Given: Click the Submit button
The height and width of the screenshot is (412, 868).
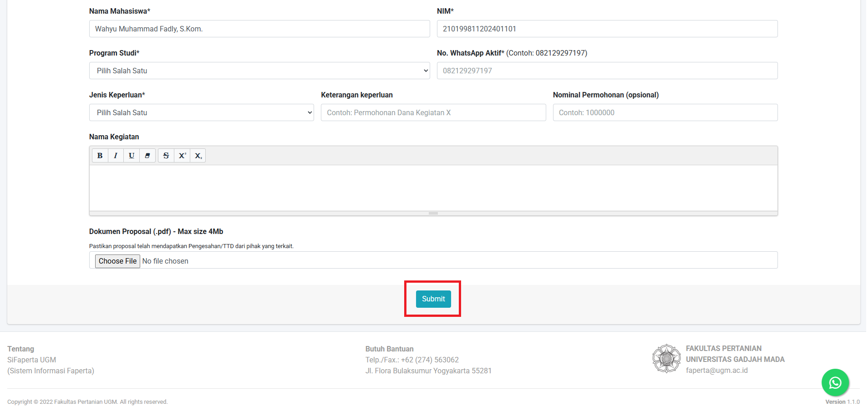Looking at the screenshot, I should [x=433, y=299].
